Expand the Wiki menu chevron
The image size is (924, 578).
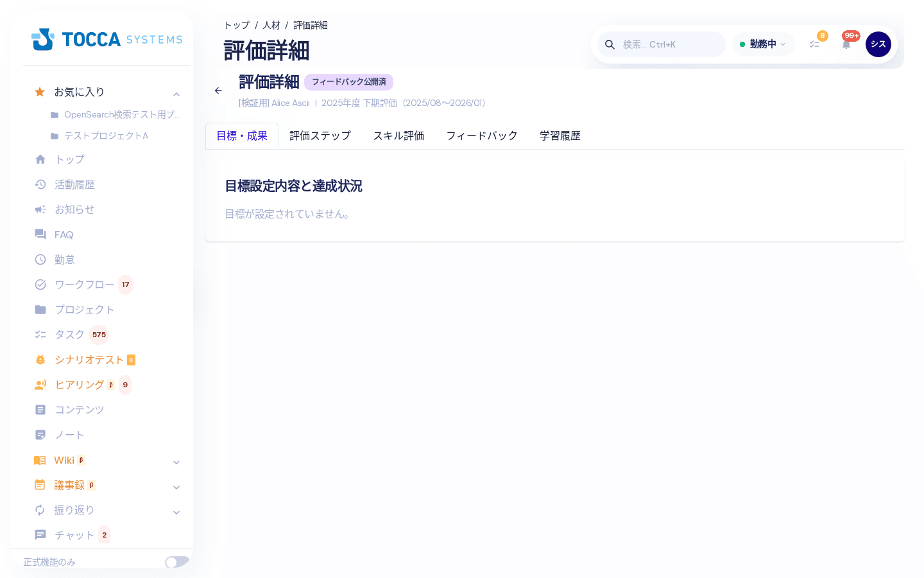click(176, 462)
